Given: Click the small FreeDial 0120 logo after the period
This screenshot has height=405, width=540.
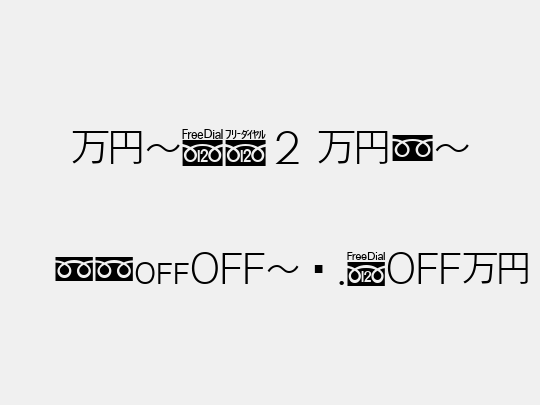Looking at the screenshot, I should [366, 269].
